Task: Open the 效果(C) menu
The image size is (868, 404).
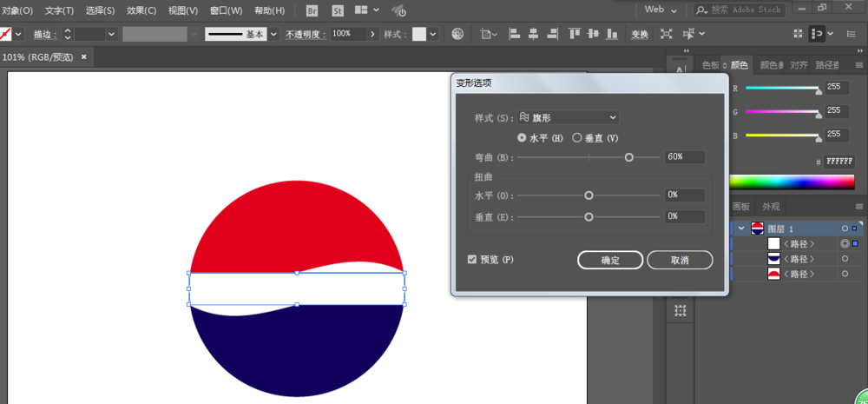Action: coord(141,10)
